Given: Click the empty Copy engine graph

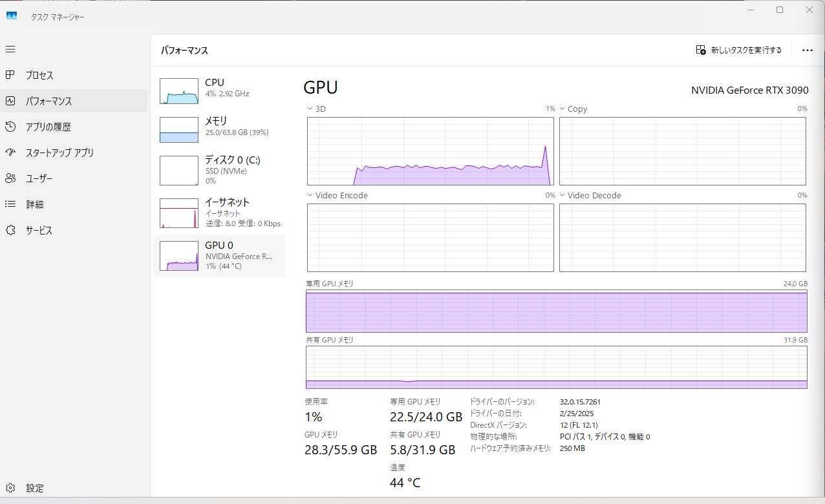Looking at the screenshot, I should coord(683,151).
